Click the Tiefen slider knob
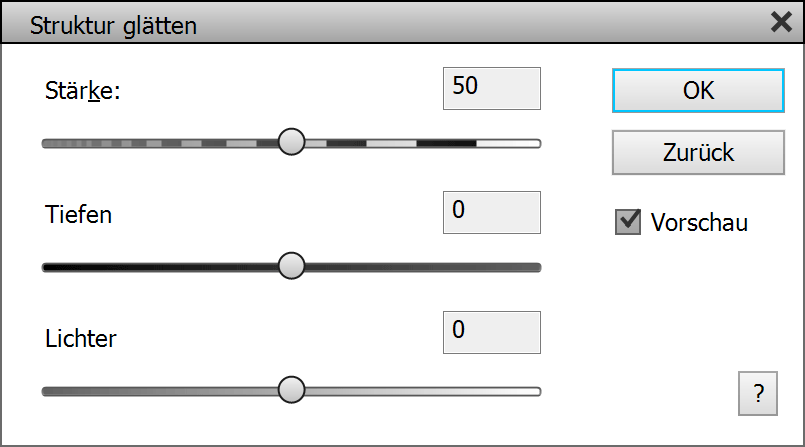This screenshot has width=805, height=447. (x=291, y=266)
